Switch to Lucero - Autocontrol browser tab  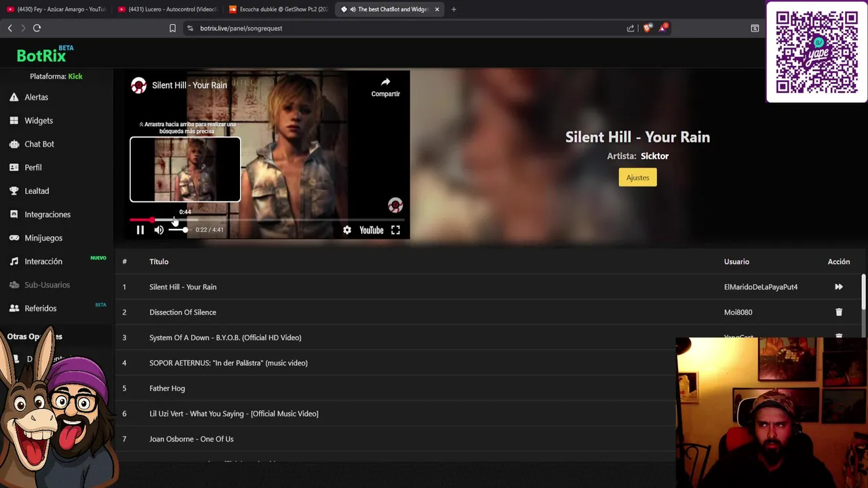pos(167,9)
